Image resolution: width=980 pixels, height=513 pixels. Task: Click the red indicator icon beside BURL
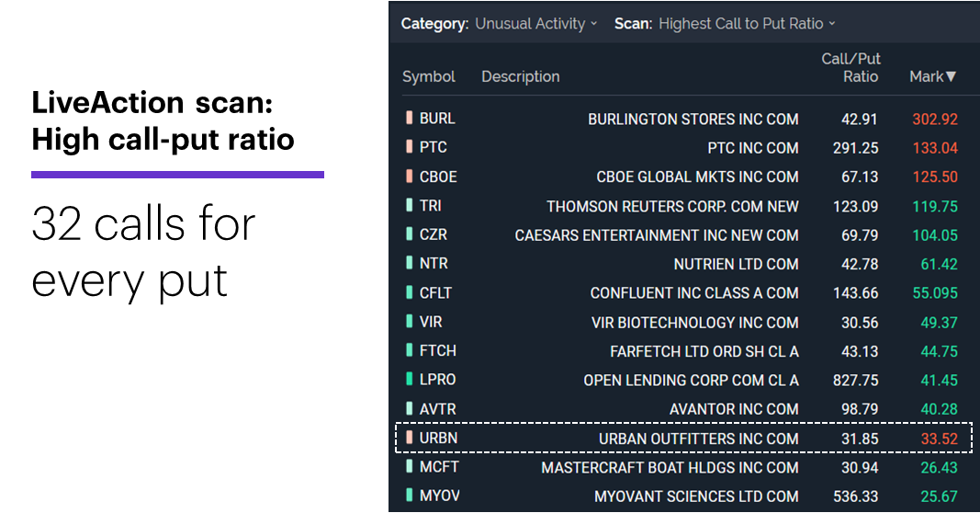410,118
